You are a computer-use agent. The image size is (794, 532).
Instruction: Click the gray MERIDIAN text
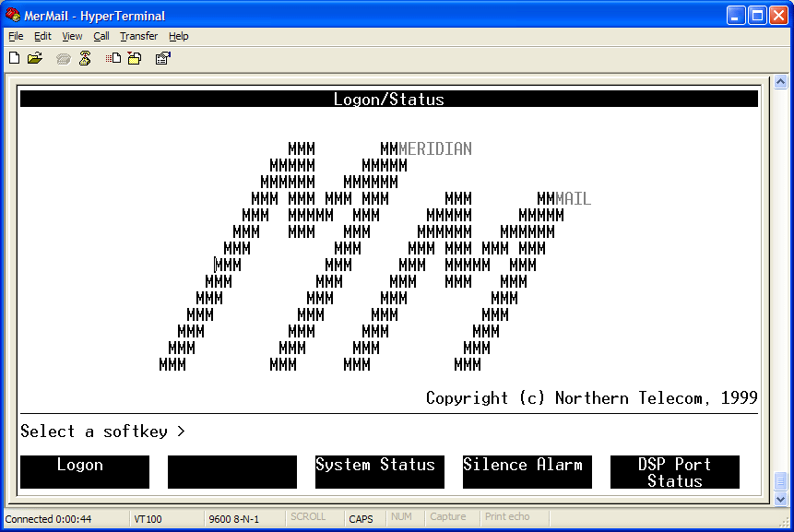[435, 148]
